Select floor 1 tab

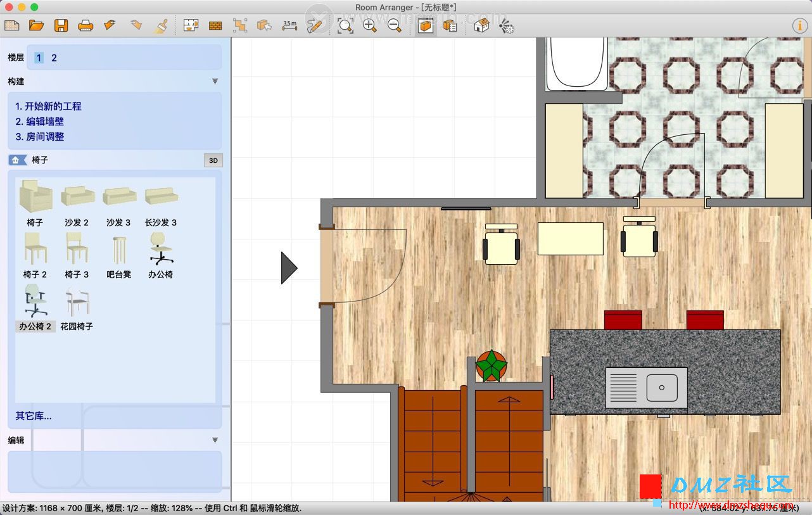39,58
